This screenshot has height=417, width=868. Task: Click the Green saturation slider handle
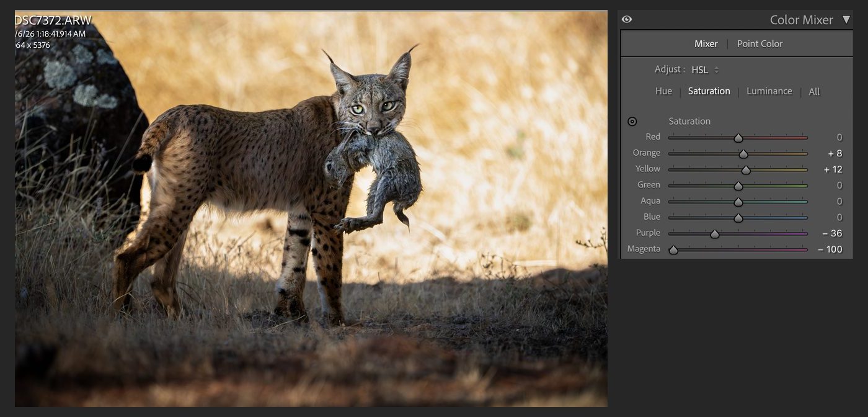click(x=738, y=186)
